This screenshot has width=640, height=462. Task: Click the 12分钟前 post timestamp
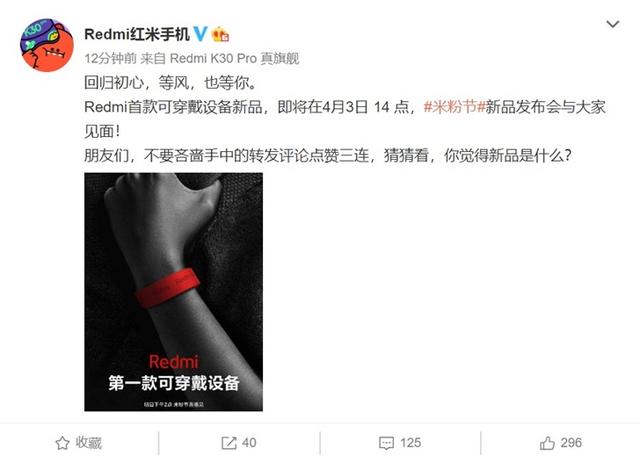click(110, 59)
